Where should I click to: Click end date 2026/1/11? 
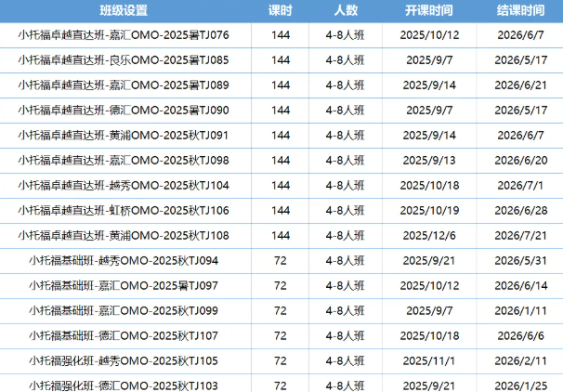[520, 310]
